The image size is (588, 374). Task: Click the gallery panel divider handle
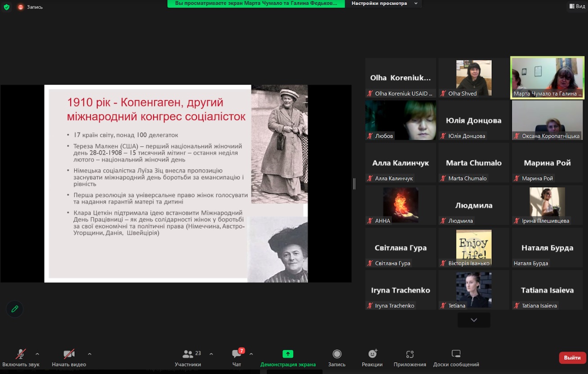point(354,184)
